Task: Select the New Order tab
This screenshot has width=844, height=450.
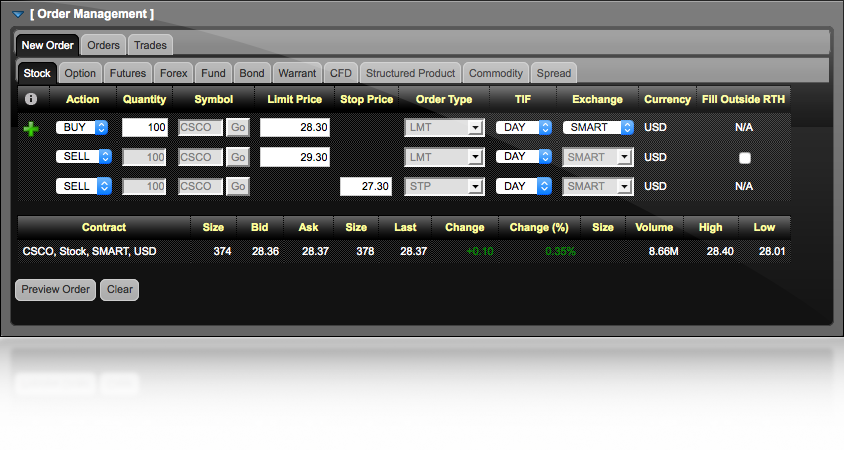Action: point(47,45)
